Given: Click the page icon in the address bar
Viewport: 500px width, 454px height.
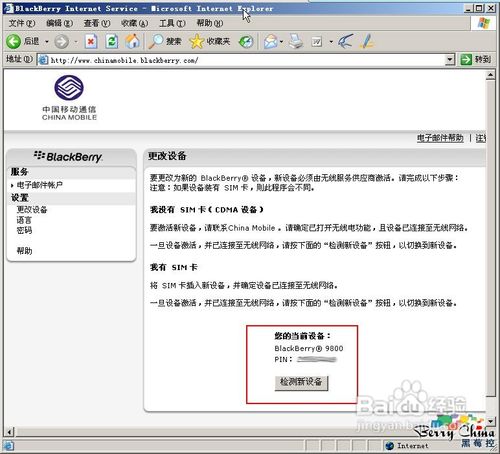Looking at the screenshot, I should click(x=43, y=60).
